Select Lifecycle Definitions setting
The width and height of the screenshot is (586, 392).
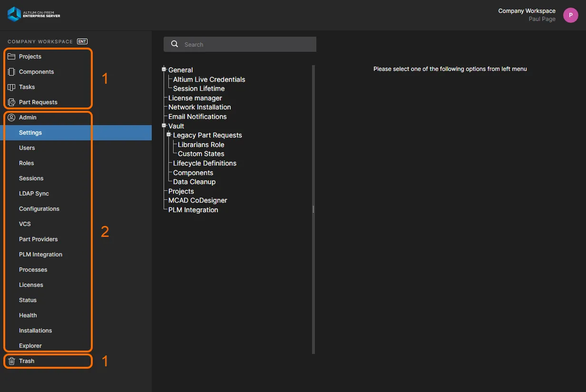coord(205,163)
